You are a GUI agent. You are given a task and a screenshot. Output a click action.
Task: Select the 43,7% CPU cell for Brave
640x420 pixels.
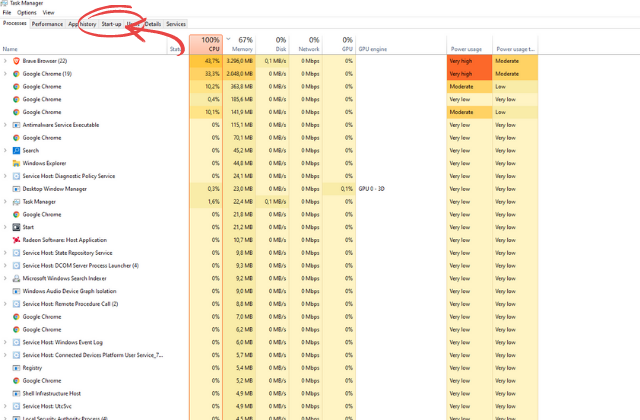click(206, 61)
